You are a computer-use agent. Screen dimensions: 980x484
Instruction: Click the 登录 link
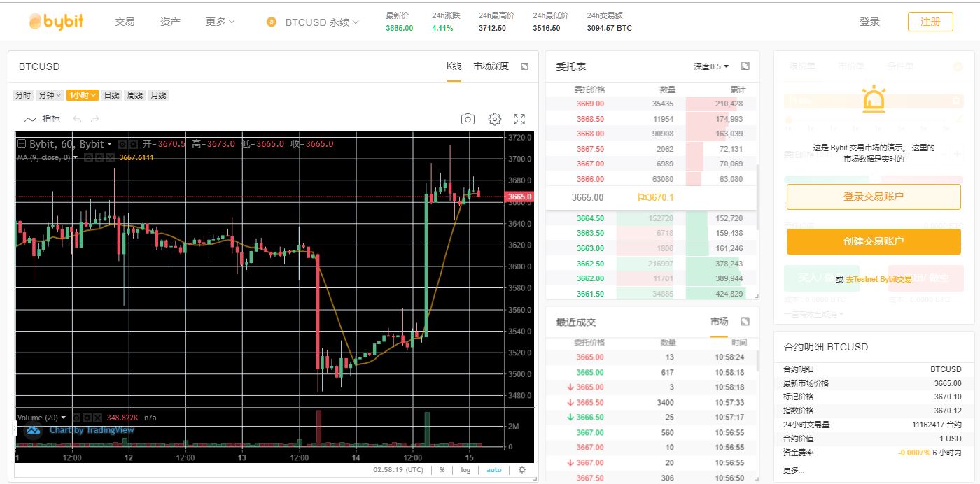click(869, 22)
